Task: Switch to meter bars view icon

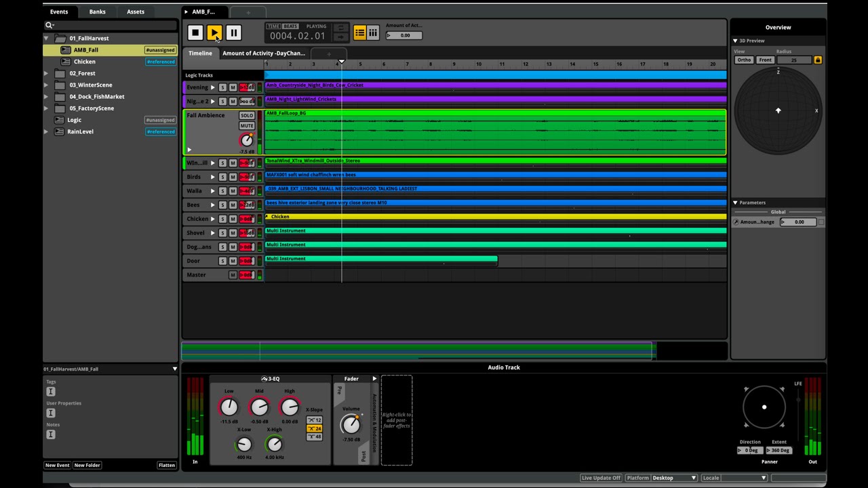Action: pos(373,33)
